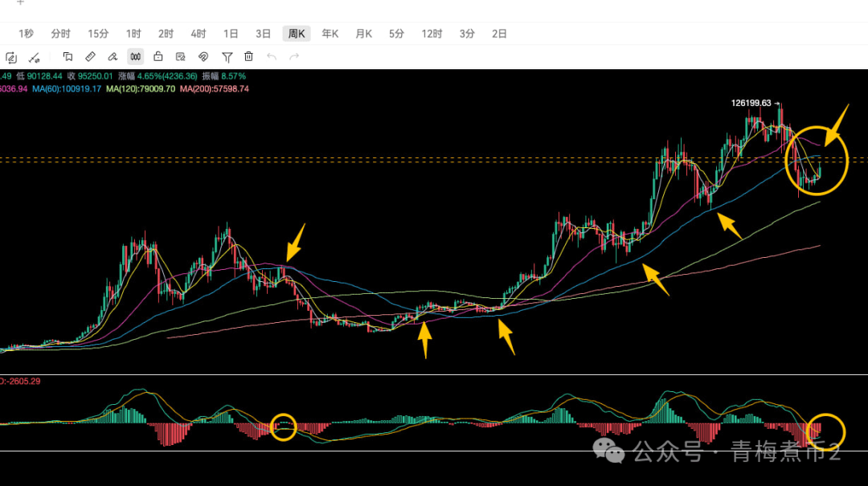Toggle the drawing lock icon
868x486 pixels.
pos(158,56)
